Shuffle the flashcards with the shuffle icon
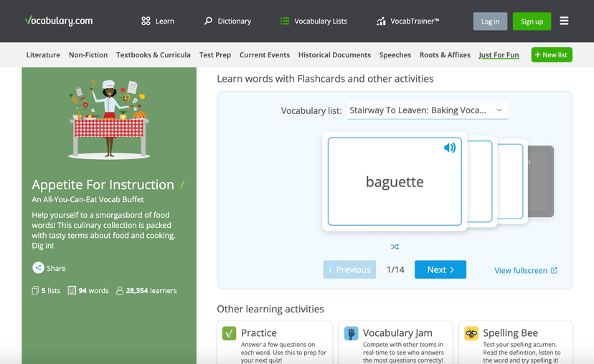The height and width of the screenshot is (364, 594). click(395, 246)
